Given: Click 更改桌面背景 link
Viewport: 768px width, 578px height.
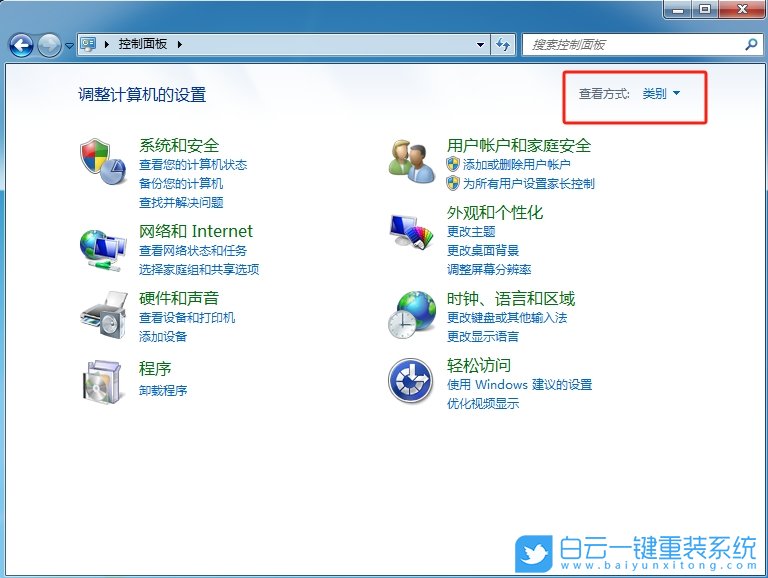Looking at the screenshot, I should (x=483, y=251).
